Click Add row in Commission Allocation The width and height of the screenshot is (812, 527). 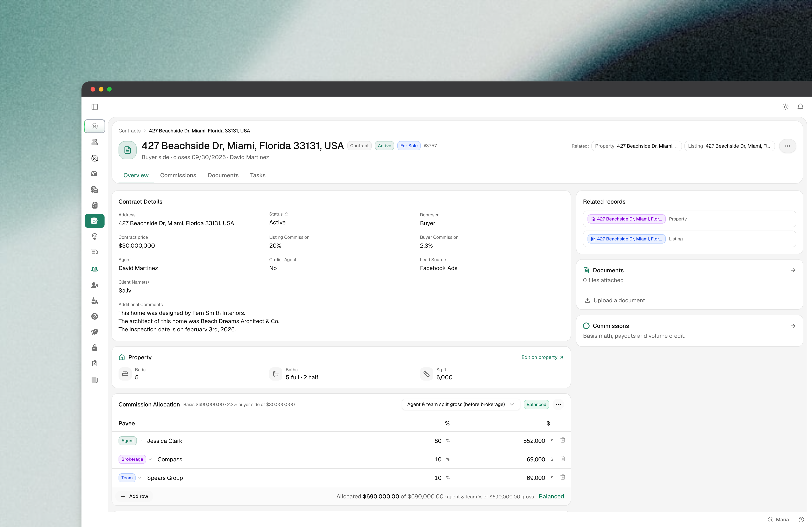[x=134, y=496]
